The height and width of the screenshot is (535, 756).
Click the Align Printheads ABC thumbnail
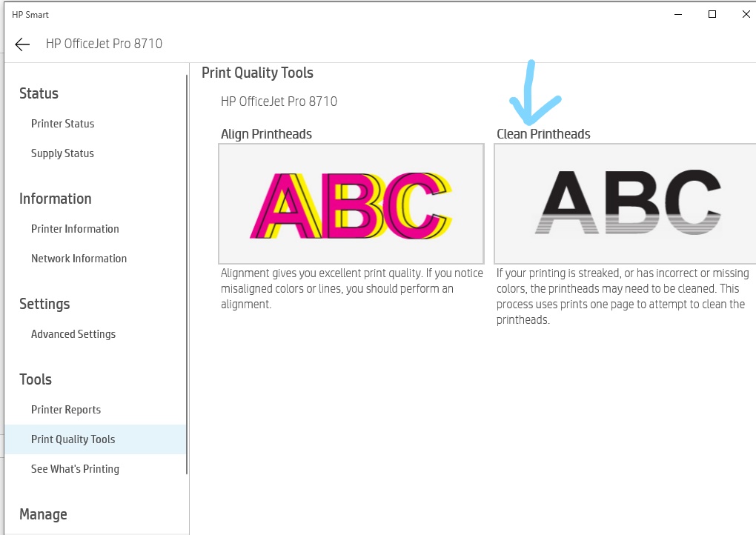(x=351, y=203)
